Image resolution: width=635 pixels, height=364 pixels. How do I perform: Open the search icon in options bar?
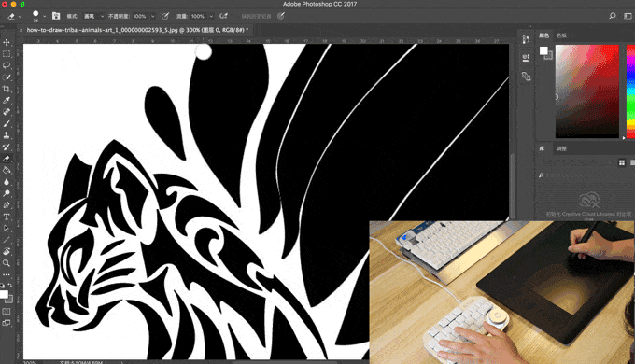[x=613, y=16]
